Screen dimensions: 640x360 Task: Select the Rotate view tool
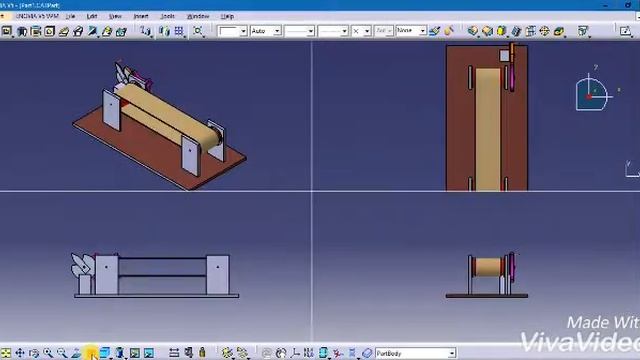(x=34, y=353)
